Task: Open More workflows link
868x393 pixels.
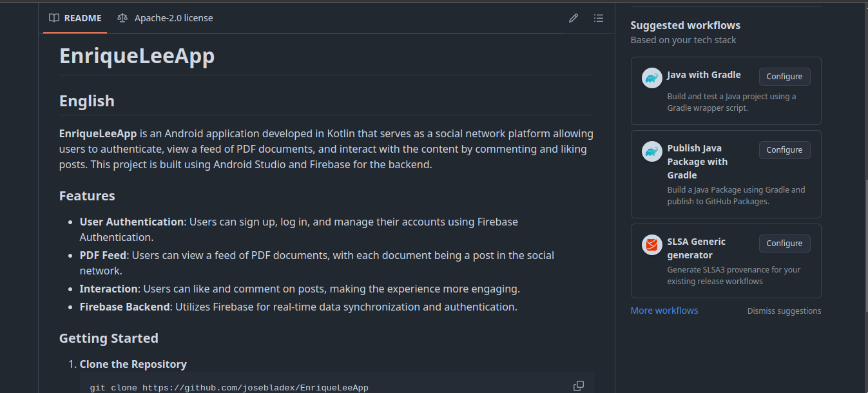Action: (x=664, y=311)
